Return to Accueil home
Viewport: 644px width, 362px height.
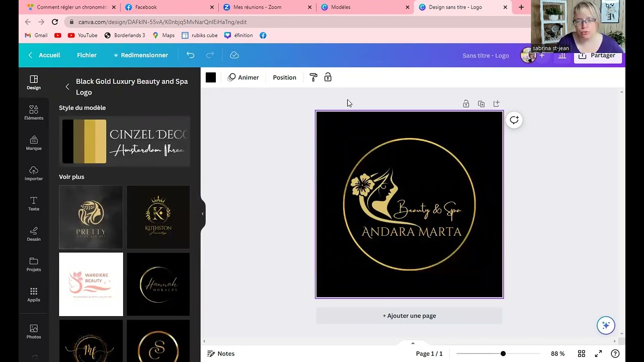44,55
